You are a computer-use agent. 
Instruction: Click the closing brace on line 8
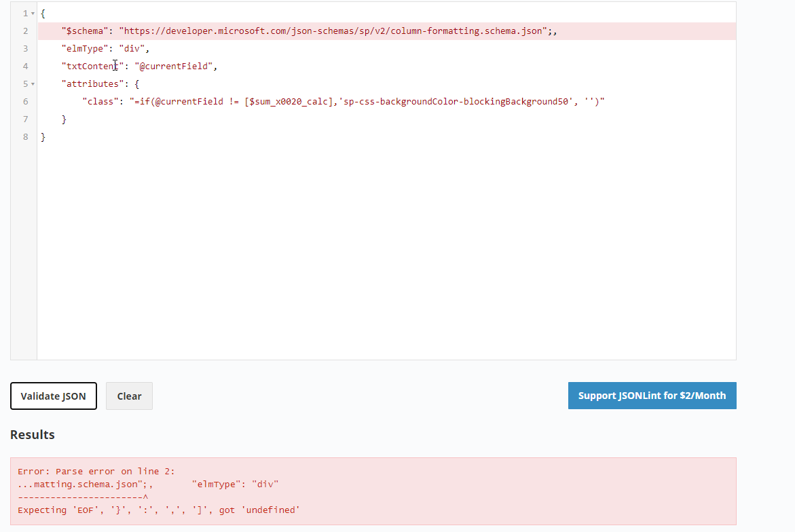click(43, 136)
